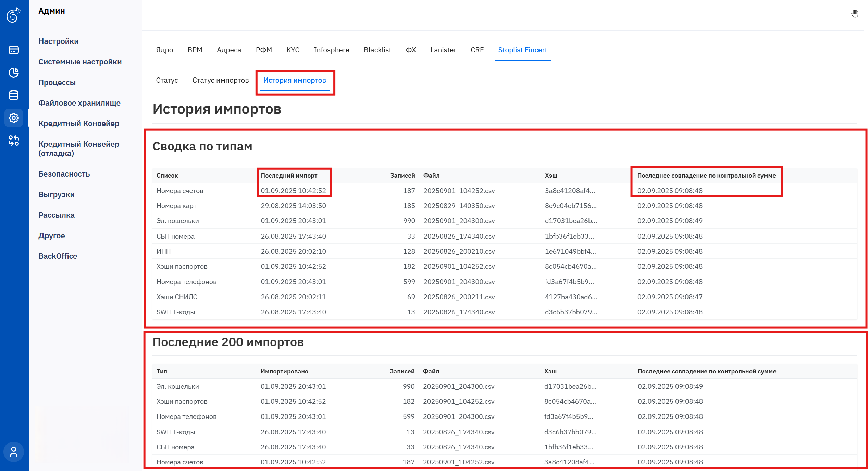
Task: Open BackOffice menu item
Action: tap(58, 256)
